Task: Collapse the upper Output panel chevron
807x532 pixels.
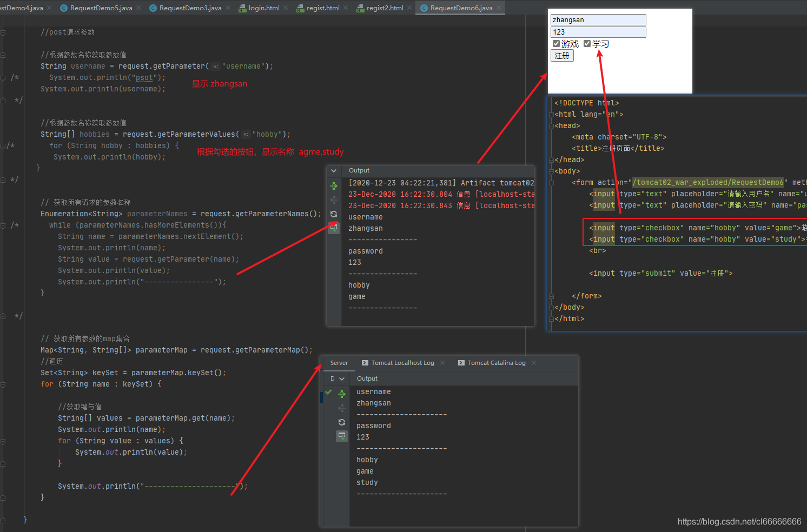Action: pyautogui.click(x=334, y=170)
